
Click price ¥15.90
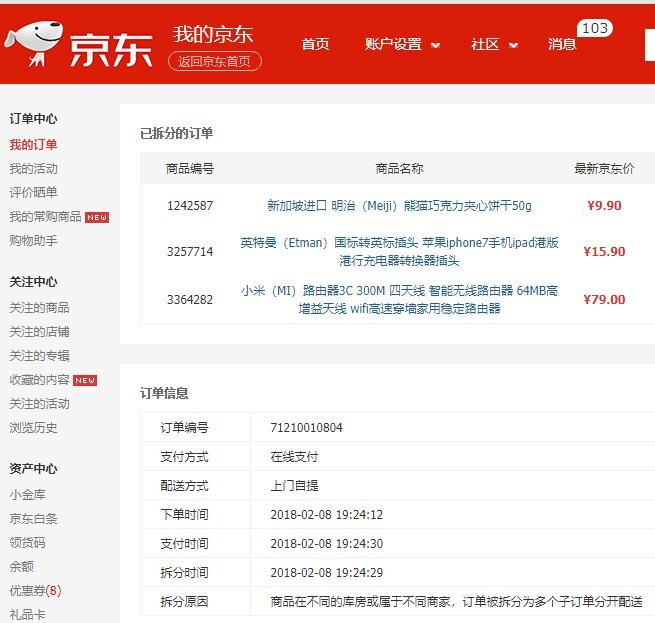(x=604, y=252)
